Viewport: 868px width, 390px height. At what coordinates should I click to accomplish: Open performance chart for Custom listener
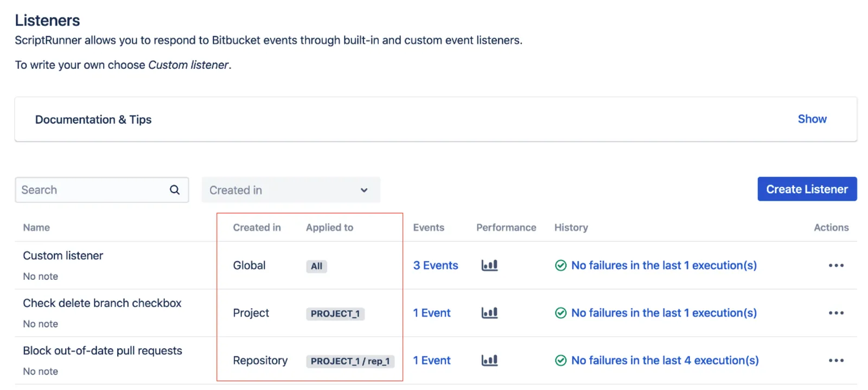[x=489, y=265]
